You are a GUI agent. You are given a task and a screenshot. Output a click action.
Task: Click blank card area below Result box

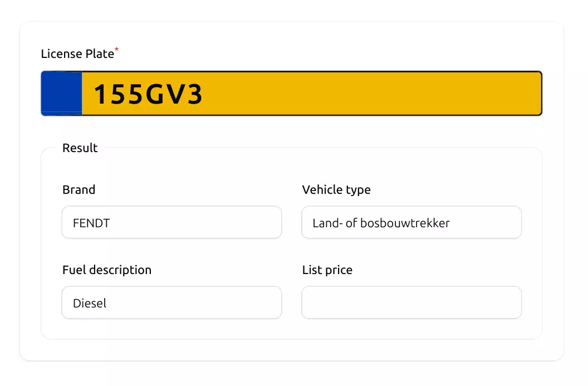coord(292,350)
